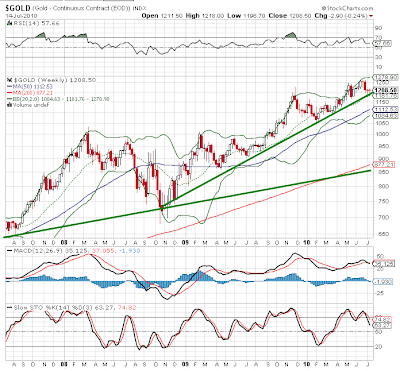Screen dimensions: 400x371
Task: Click the -25 level on MACD axis
Action: [x=379, y=293]
